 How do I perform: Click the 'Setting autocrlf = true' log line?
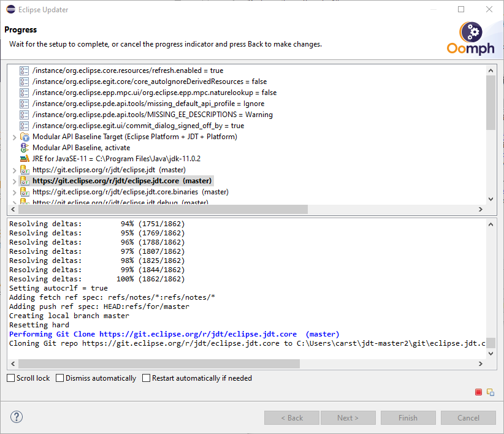click(58, 289)
